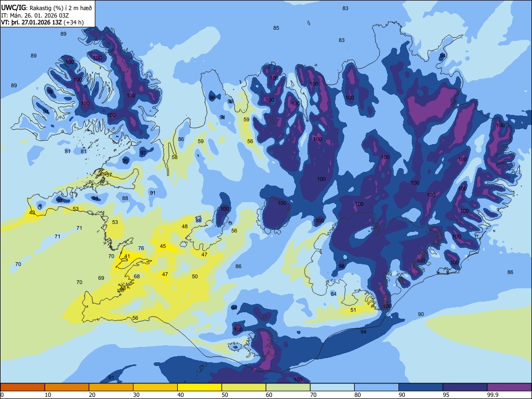Click the title 'UWC/IG: Rakastig (%) í 2 m hæð'
Image resolution: width=532 pixels, height=399 pixels.
[x=46, y=7]
